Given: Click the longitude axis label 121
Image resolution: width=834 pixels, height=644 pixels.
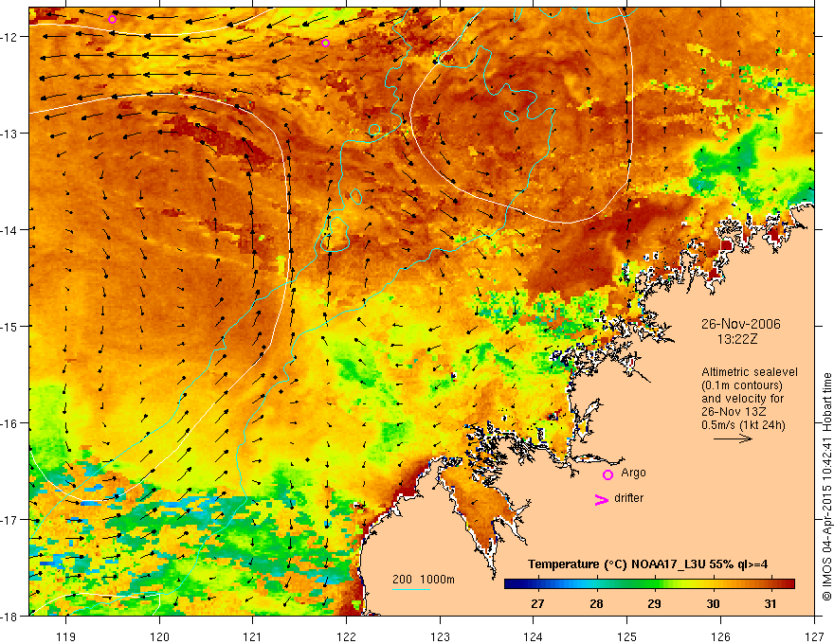Looking at the screenshot, I should point(253,636).
